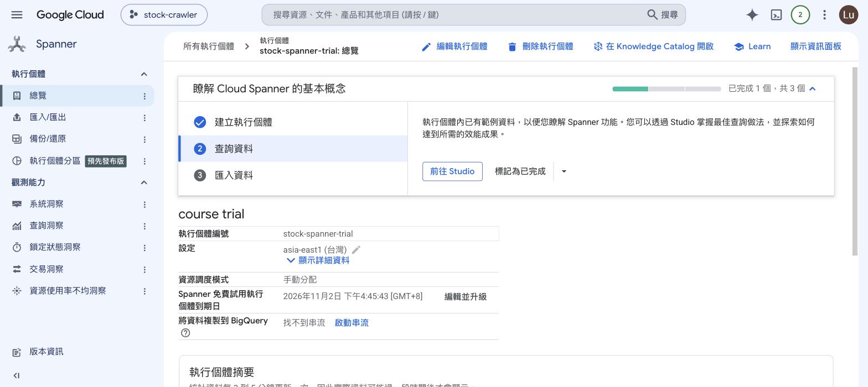Screen dimensions: 868x387
Task: Click the Google Cloud logo
Action: (70, 15)
